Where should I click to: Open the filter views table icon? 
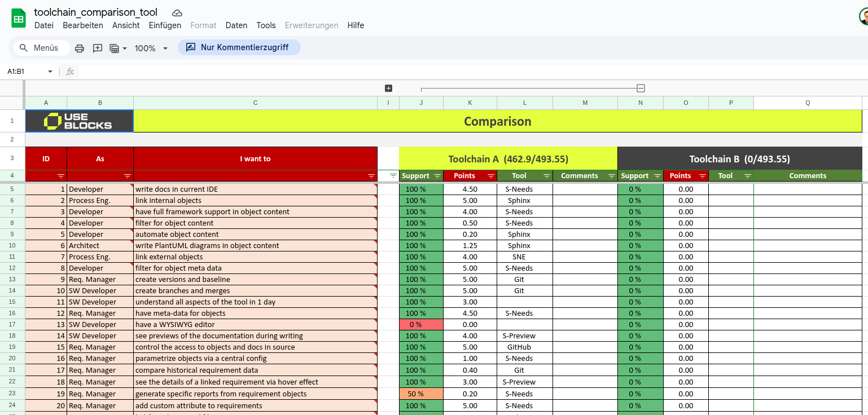click(x=117, y=48)
